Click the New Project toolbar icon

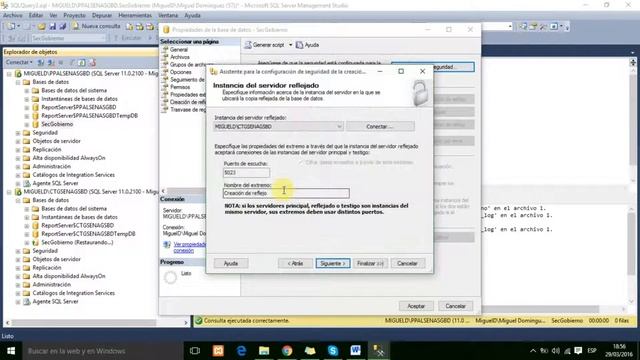tap(10, 26)
